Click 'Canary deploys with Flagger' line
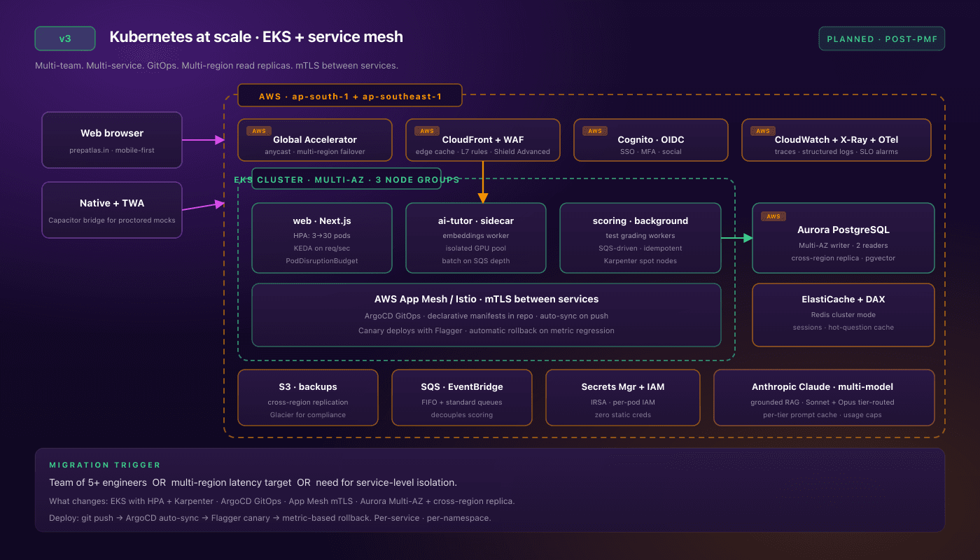 tap(486, 330)
